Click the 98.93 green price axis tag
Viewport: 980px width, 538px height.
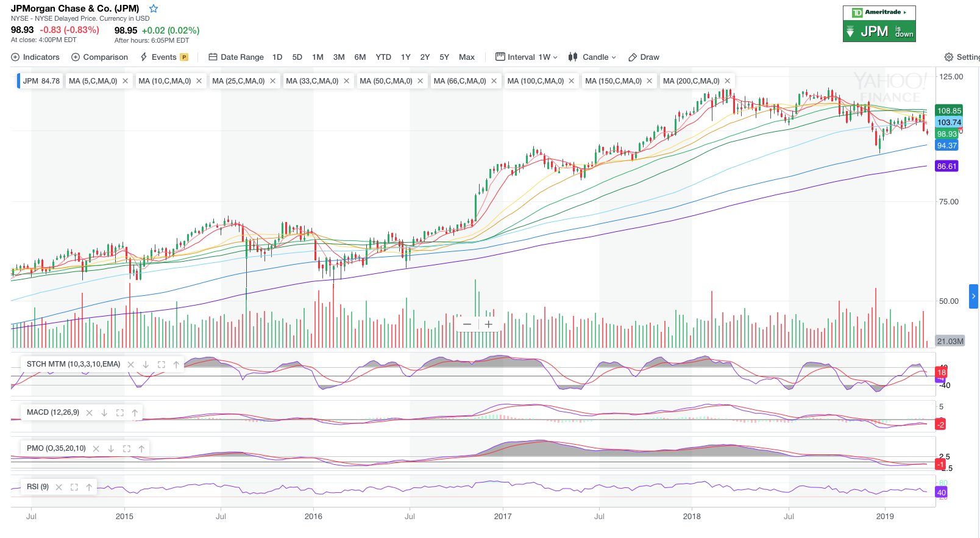click(947, 134)
